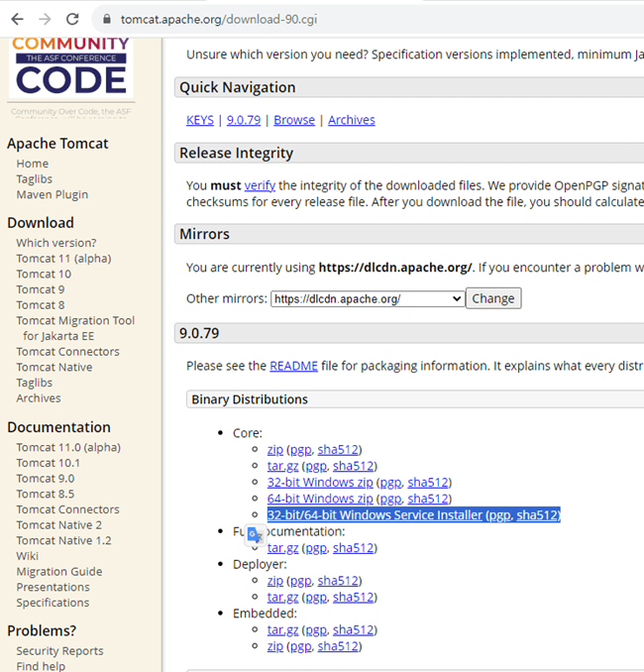This screenshot has width=644, height=672.
Task: Open pgp link for Core tar.gz
Action: click(x=316, y=466)
